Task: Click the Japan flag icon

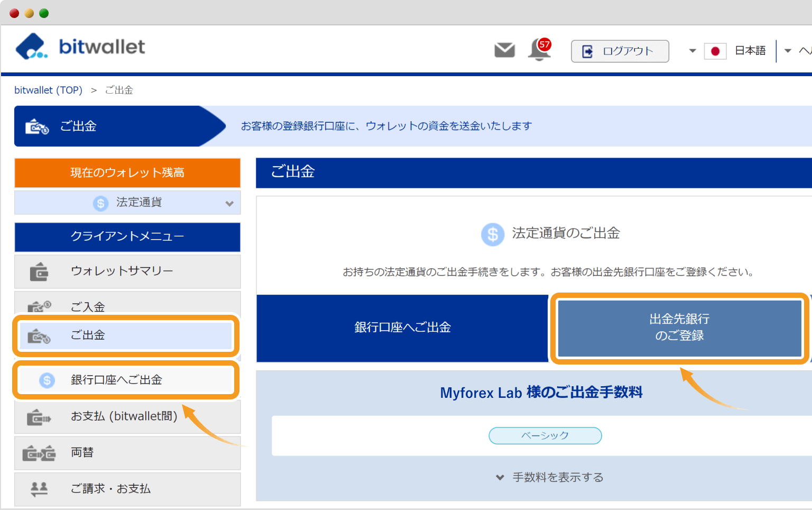Action: point(715,51)
